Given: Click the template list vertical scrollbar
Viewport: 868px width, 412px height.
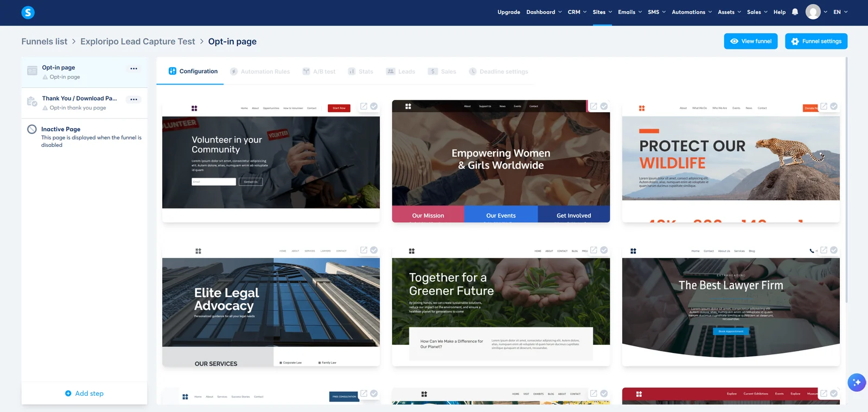Looking at the screenshot, I should pyautogui.click(x=846, y=179).
